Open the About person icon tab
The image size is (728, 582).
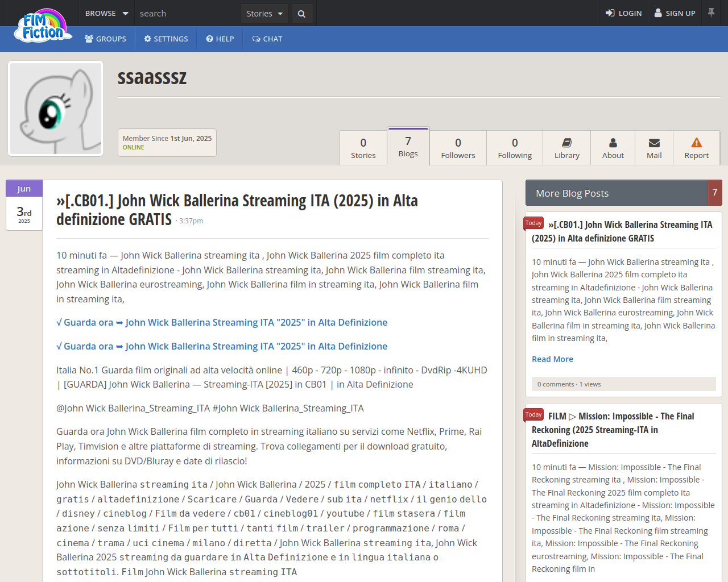(x=613, y=148)
